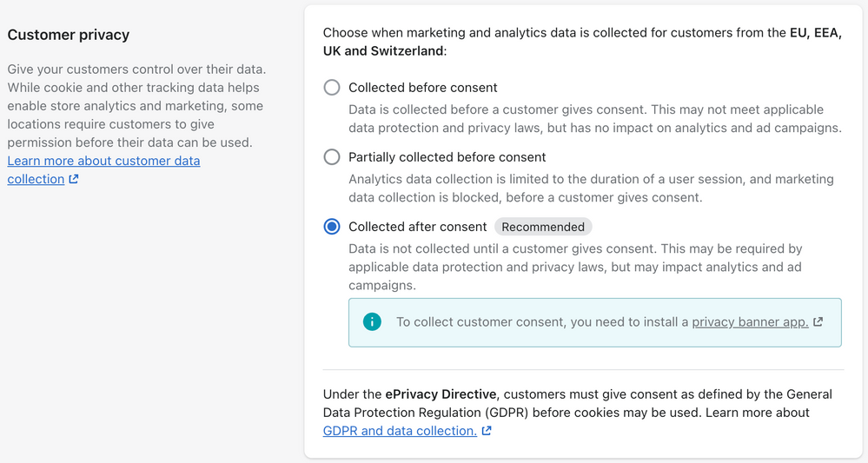Select the 'Collected before consent' radio button

[x=332, y=88]
